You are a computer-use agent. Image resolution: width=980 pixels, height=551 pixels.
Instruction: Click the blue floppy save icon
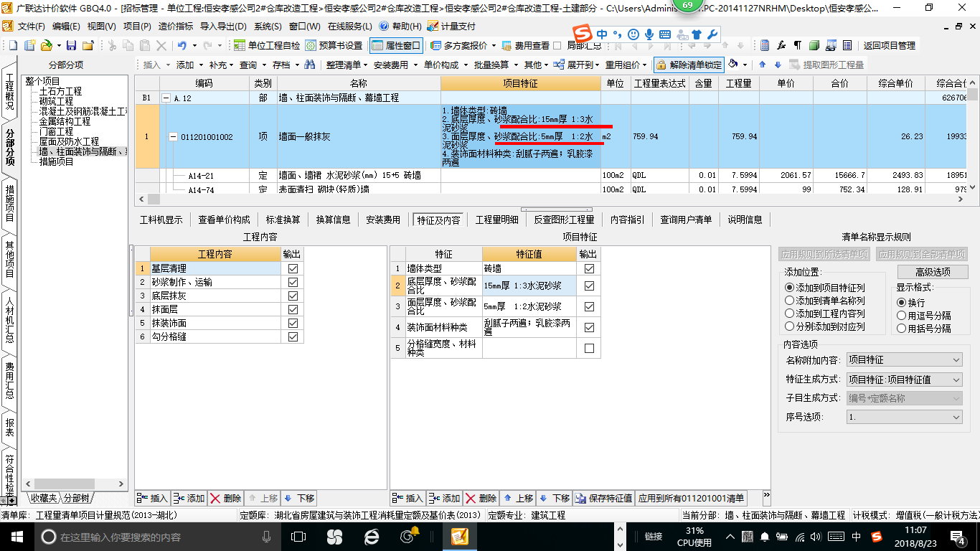pos(72,45)
